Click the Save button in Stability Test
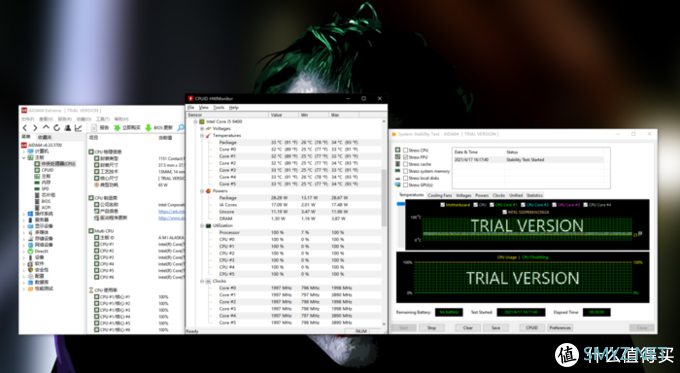 point(496,327)
